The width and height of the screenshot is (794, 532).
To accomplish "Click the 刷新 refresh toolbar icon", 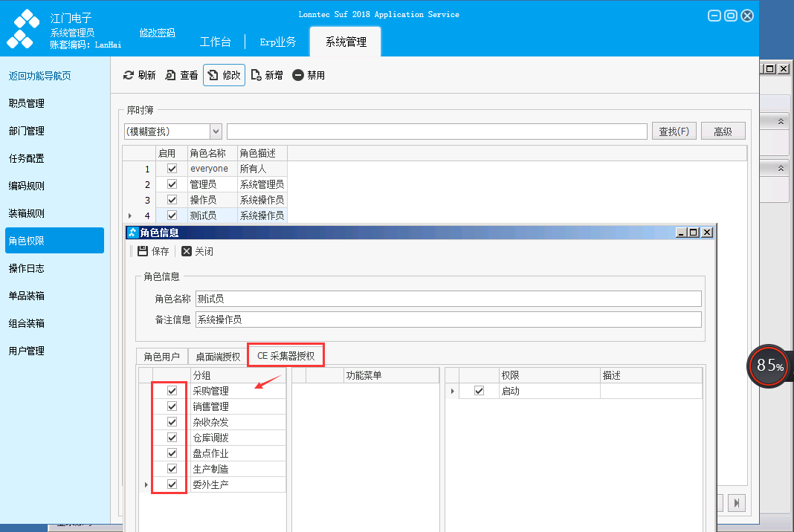I will pyautogui.click(x=129, y=76).
